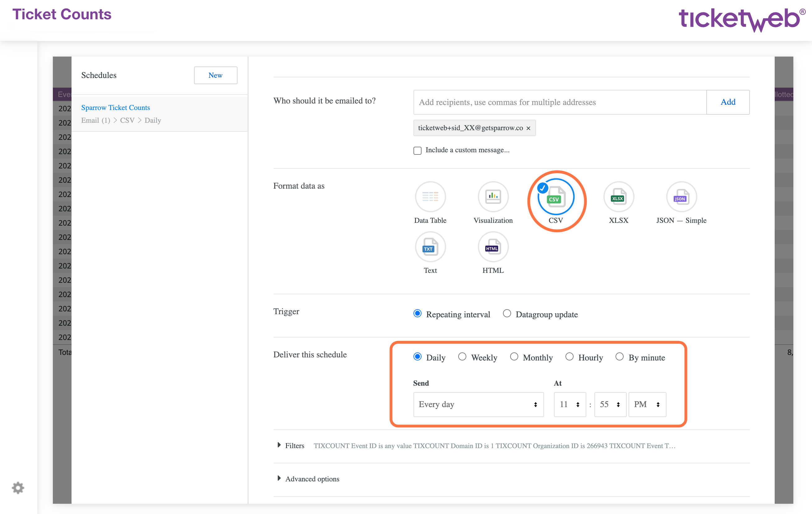
Task: Pick the XLSX format icon
Action: tap(618, 196)
